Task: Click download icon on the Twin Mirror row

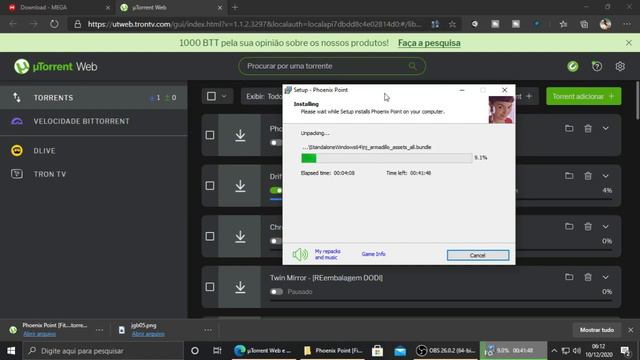Action: point(240,287)
